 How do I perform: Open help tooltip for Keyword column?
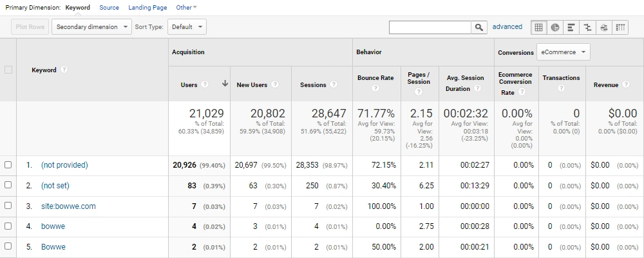point(64,70)
